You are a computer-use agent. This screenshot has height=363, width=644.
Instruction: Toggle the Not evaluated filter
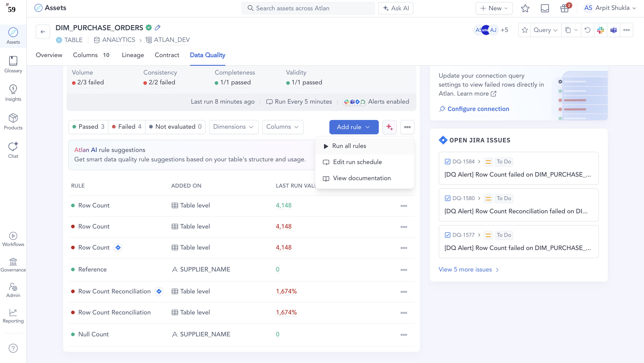[175, 127]
